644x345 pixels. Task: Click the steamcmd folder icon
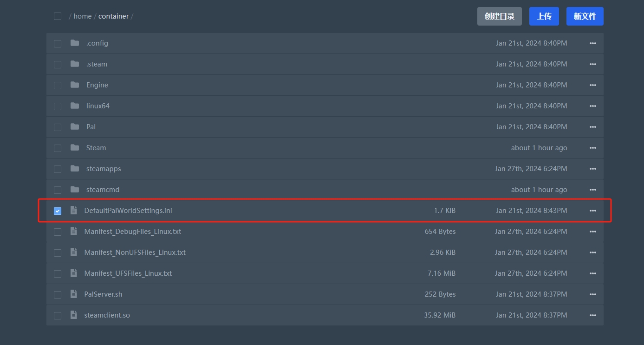(x=75, y=189)
